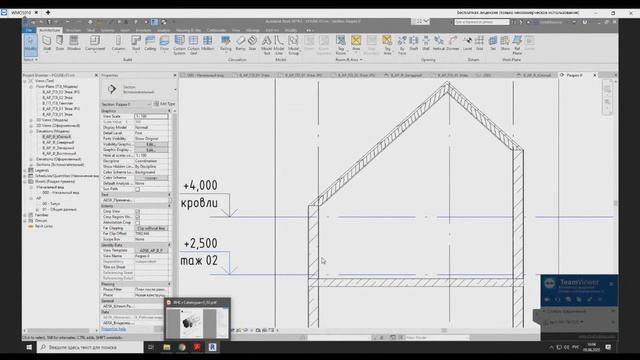Select the Ceiling tool
This screenshot has height=360, width=640.
click(x=150, y=43)
